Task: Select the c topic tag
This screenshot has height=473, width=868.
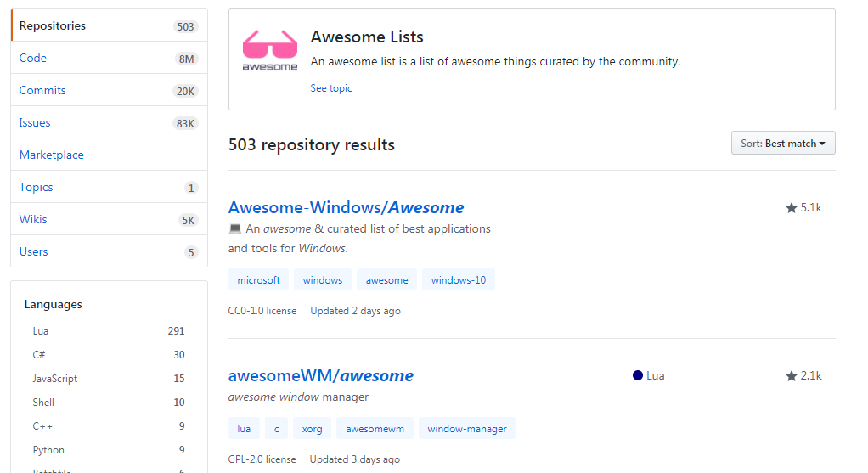Action: tap(276, 429)
